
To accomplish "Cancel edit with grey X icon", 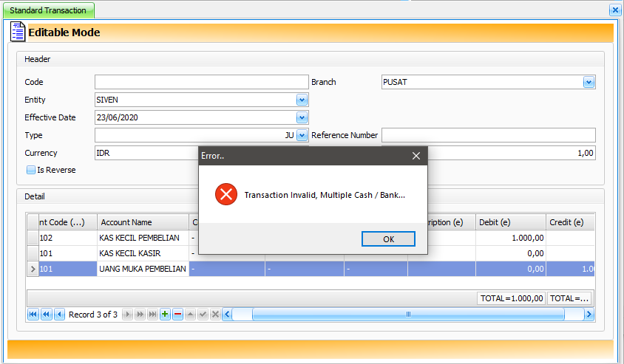I will (215, 315).
